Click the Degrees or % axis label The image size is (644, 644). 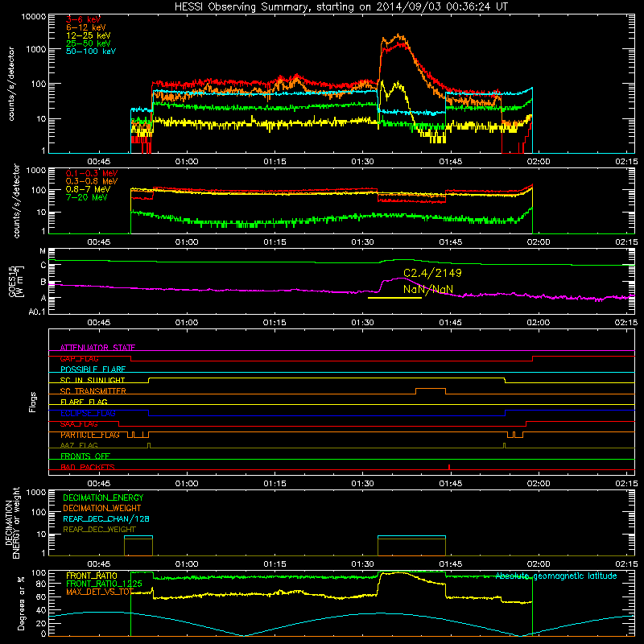(21, 604)
